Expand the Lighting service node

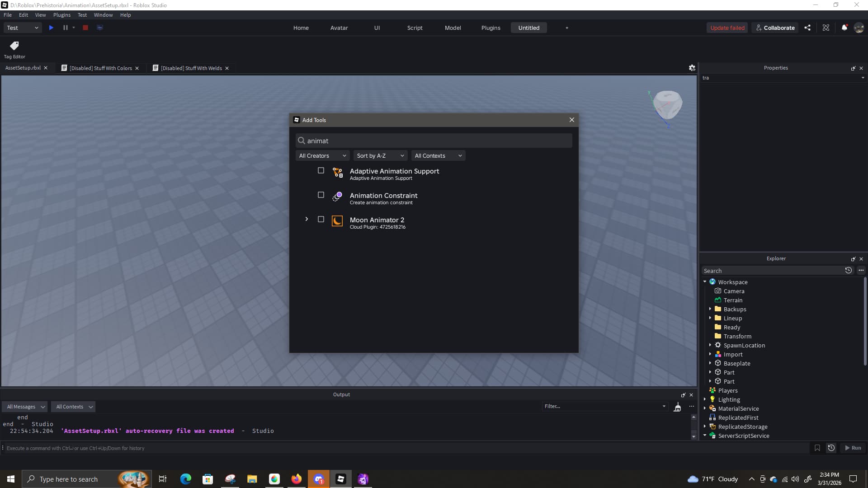(705, 399)
